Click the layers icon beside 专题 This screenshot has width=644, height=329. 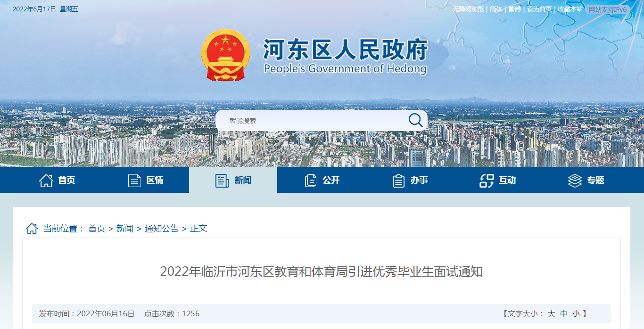click(x=575, y=180)
